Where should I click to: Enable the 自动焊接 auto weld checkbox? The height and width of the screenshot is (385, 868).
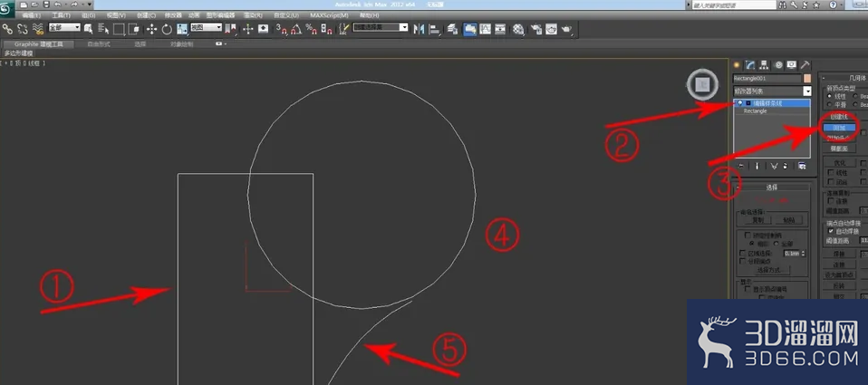pos(830,231)
